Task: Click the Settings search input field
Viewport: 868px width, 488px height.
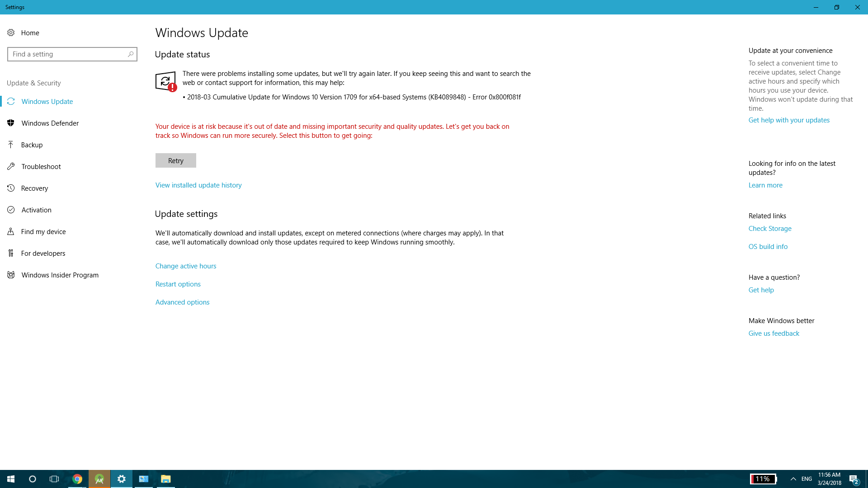Action: (72, 54)
